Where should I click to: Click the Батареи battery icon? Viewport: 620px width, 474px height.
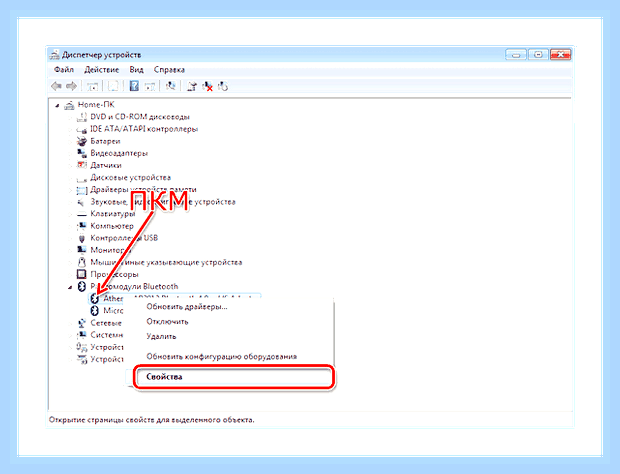coord(82,141)
